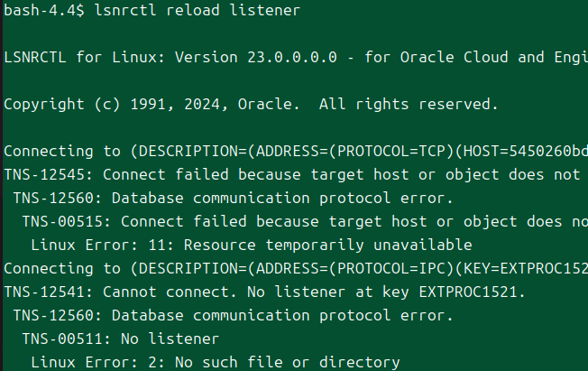The height and width of the screenshot is (371, 588).
Task: Click the TNS-12541 error code
Action: (x=43, y=292)
